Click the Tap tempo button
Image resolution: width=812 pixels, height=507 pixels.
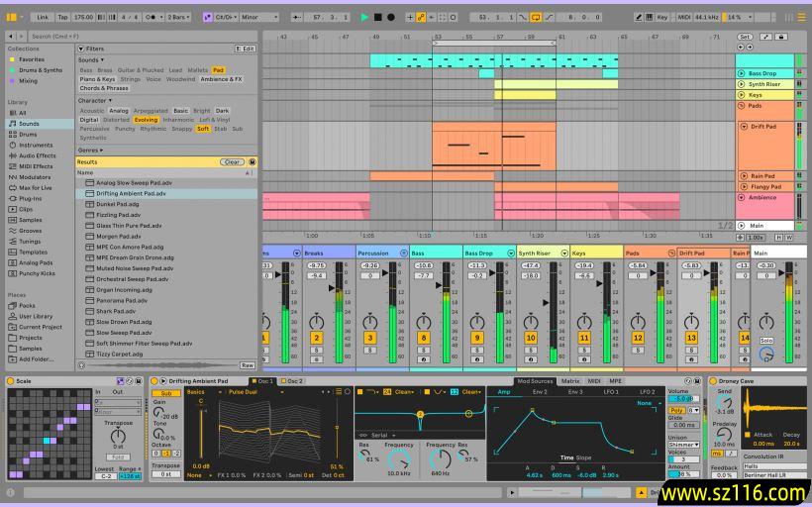point(63,17)
